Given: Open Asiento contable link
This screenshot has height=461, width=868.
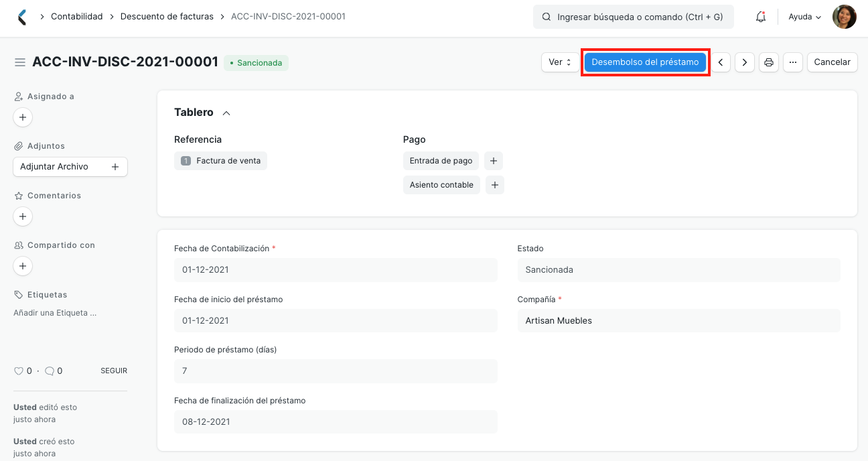Looking at the screenshot, I should tap(441, 185).
